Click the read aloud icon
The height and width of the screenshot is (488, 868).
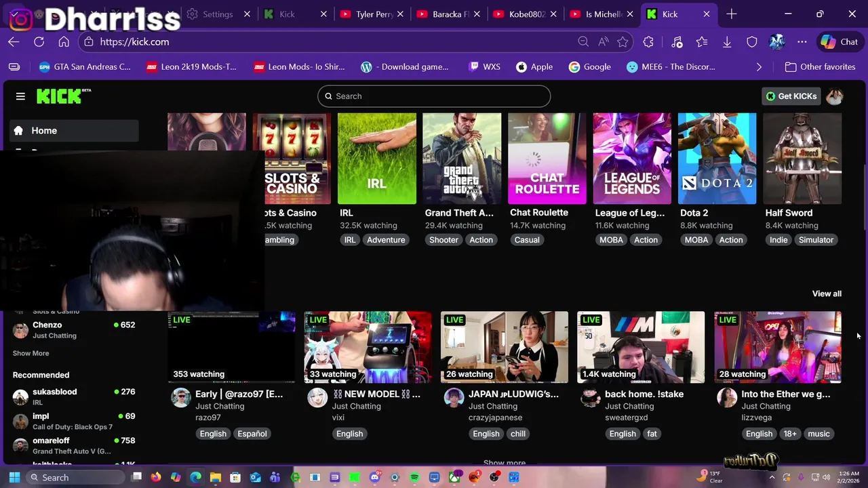point(604,42)
